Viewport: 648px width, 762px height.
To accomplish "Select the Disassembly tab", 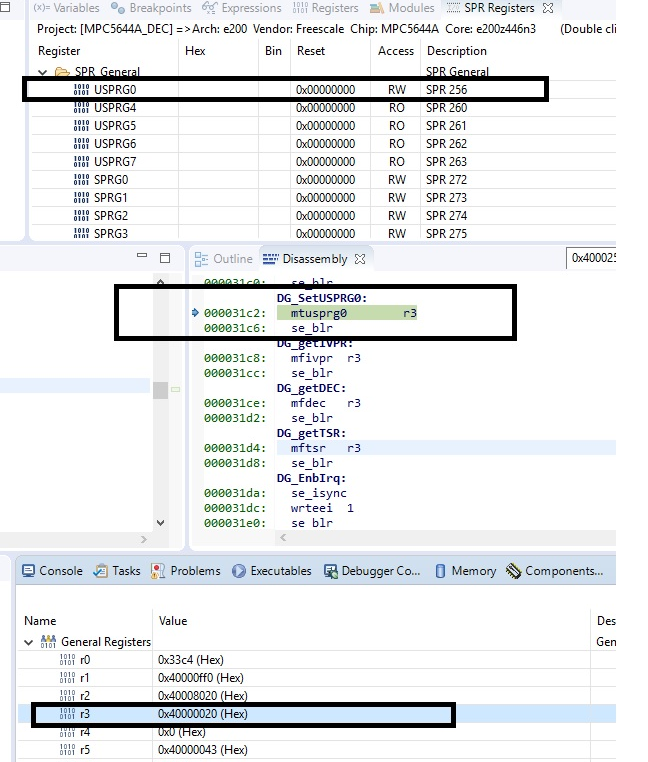I will click(305, 259).
